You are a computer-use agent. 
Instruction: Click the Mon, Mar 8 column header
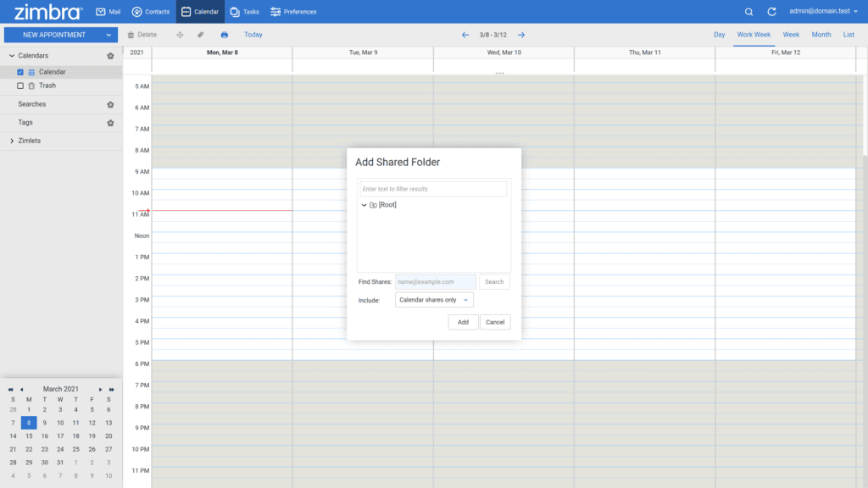tap(222, 53)
